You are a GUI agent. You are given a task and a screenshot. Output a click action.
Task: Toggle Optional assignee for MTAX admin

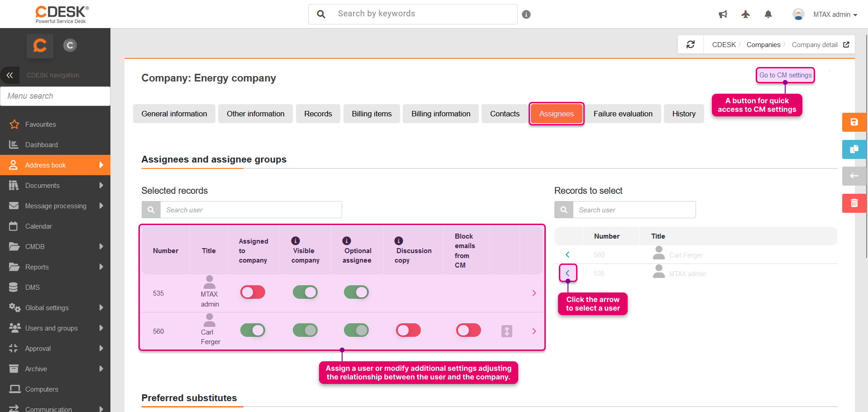[x=356, y=292]
